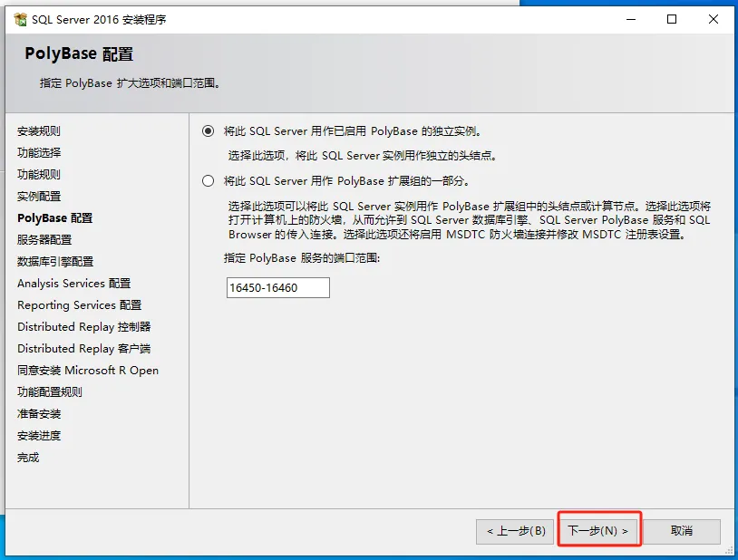
Task: Close the SQL Server 2016 setup window
Action: tap(713, 19)
